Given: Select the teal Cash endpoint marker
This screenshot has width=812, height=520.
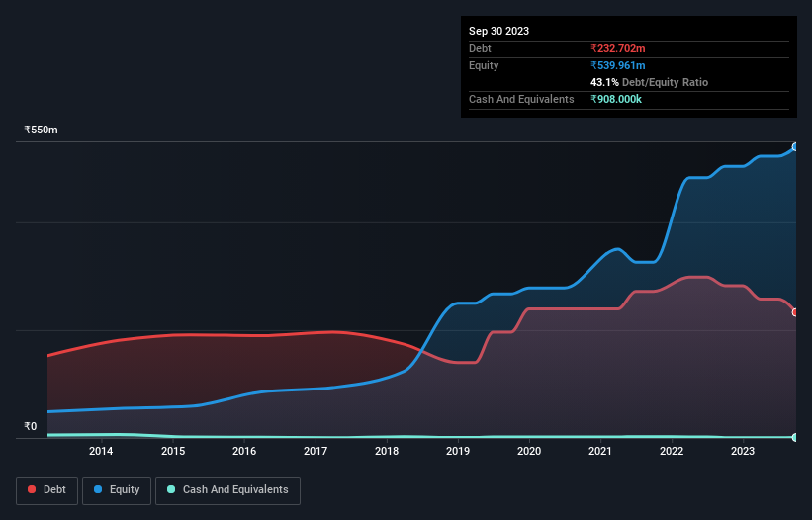Looking at the screenshot, I should pyautogui.click(x=795, y=437).
